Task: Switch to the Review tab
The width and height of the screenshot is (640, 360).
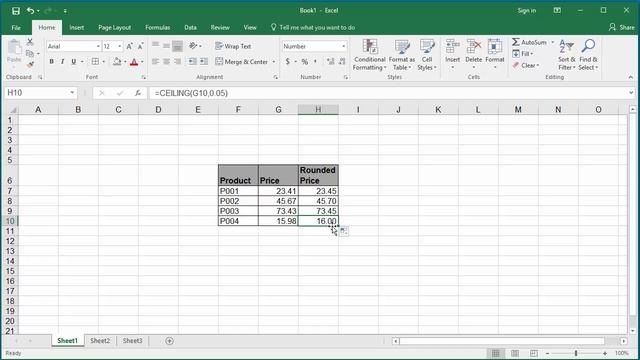Action: tap(220, 27)
